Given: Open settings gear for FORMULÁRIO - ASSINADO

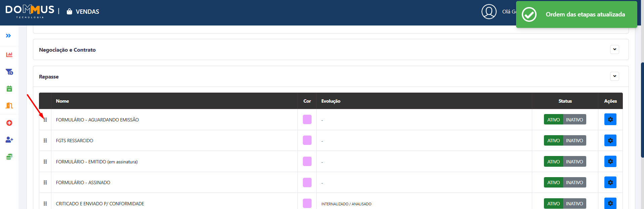Looking at the screenshot, I should (x=610, y=182).
